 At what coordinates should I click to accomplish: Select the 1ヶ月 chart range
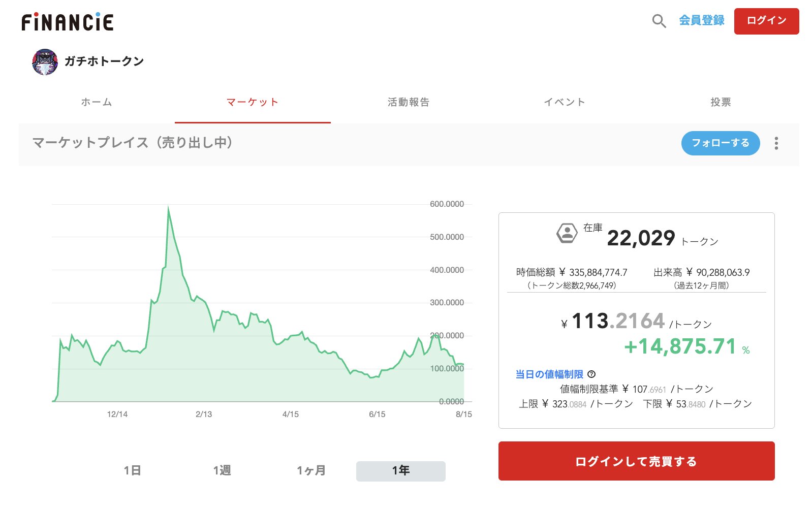click(x=311, y=471)
